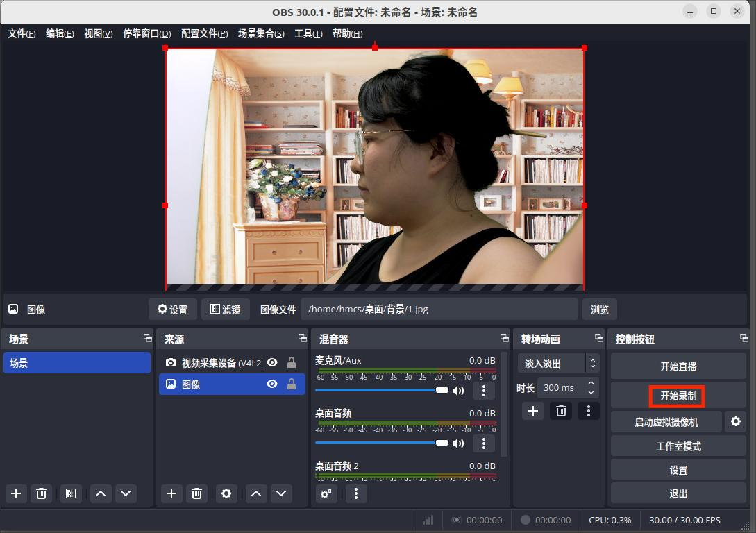756x533 pixels.
Task: Pop out the 转场动画 dock panel
Action: pyautogui.click(x=599, y=338)
